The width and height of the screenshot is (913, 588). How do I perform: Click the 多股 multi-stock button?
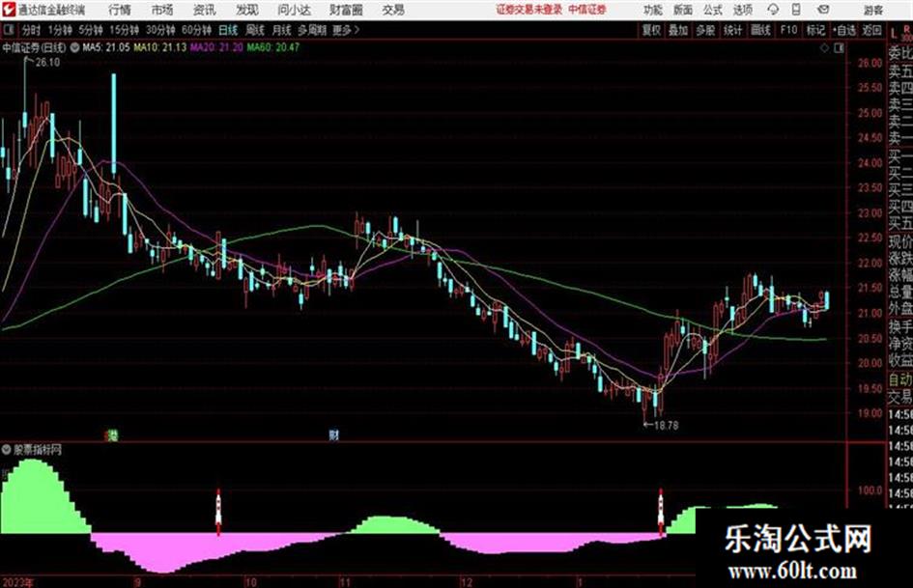tap(705, 30)
